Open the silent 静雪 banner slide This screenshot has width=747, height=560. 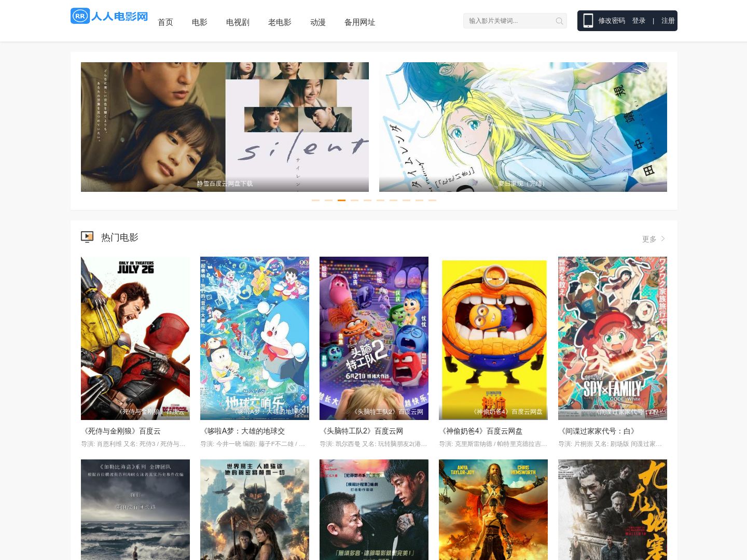pyautogui.click(x=225, y=127)
